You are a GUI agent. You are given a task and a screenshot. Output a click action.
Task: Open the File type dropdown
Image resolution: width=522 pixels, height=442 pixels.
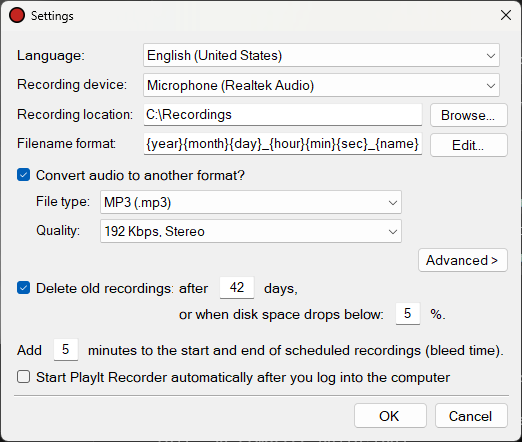point(251,202)
